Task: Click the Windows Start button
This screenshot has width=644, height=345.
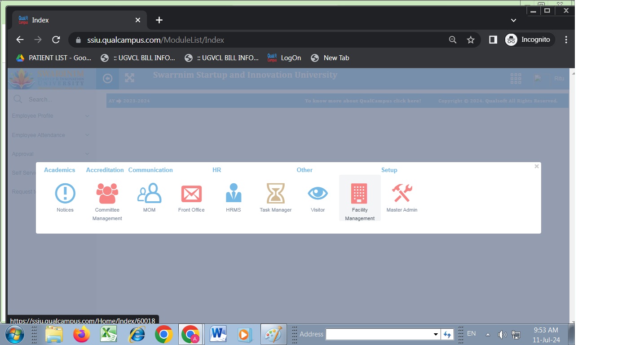Action: pos(15,335)
